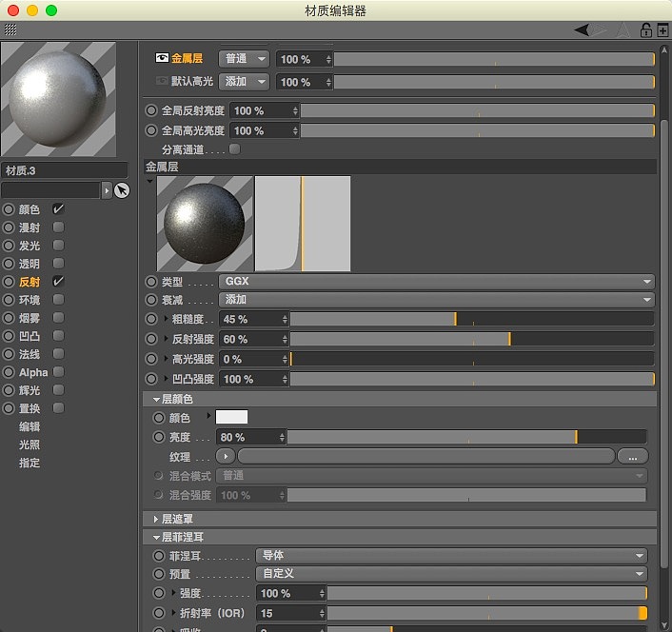
Task: Expand the 粗糙度 parameter triangle
Action: pos(166,318)
